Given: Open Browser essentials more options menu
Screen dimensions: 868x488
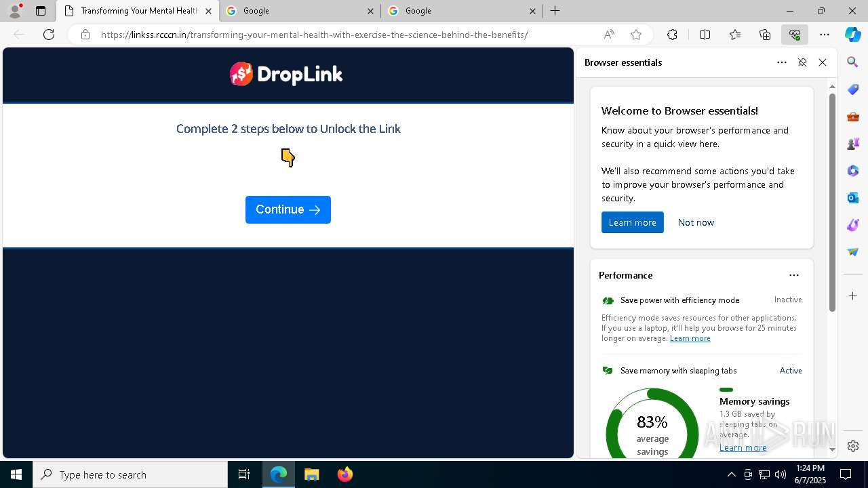Looking at the screenshot, I should [782, 62].
